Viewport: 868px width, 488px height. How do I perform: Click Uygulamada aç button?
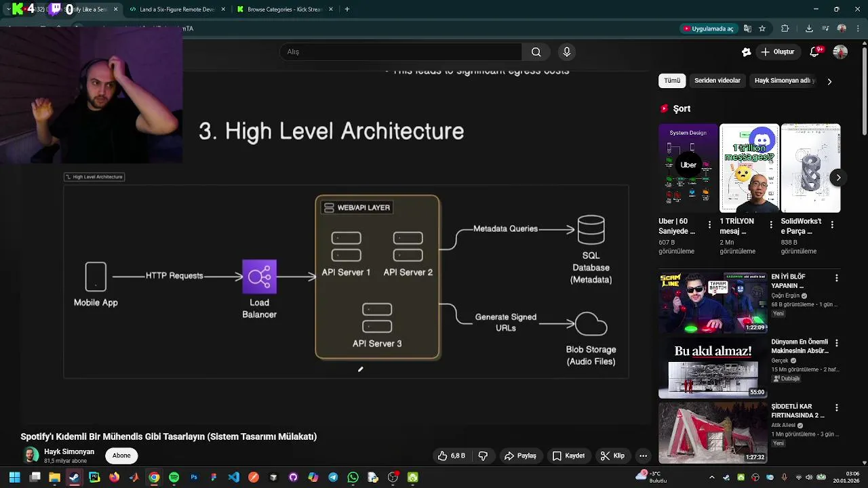pyautogui.click(x=708, y=28)
